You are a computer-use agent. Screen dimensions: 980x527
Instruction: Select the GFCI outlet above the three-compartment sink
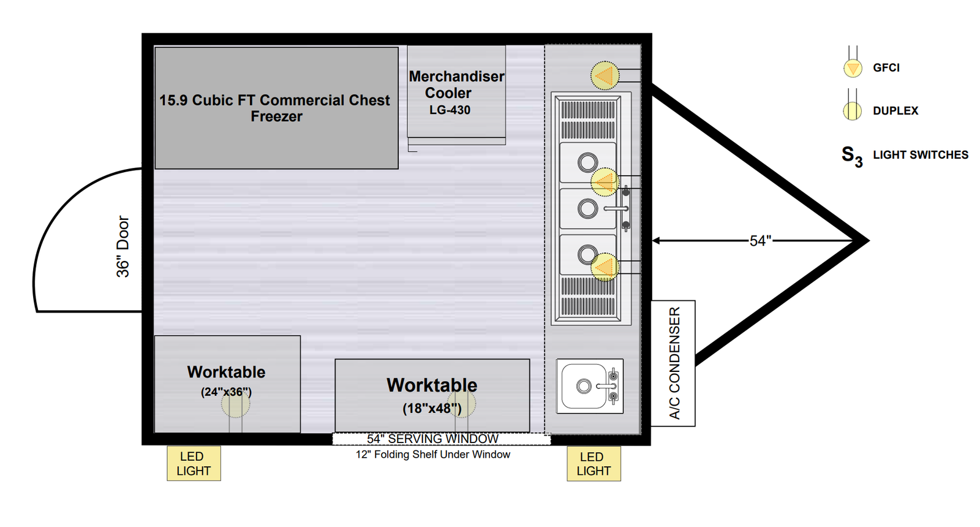pyautogui.click(x=605, y=76)
